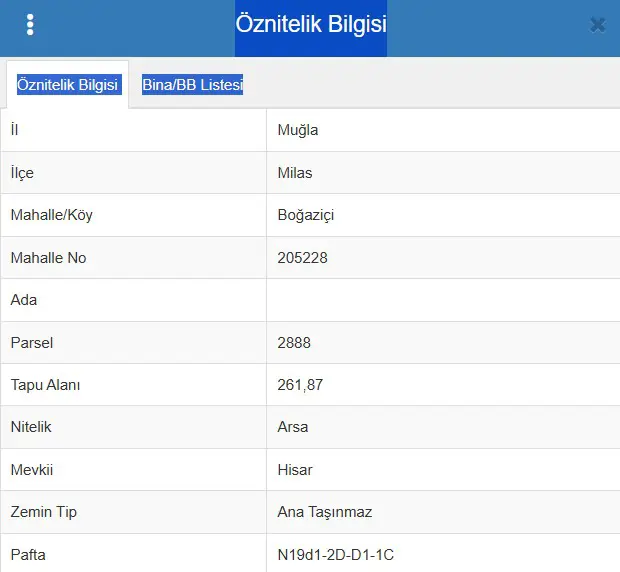Select the parcel number 2888
620x572 pixels.
point(294,343)
